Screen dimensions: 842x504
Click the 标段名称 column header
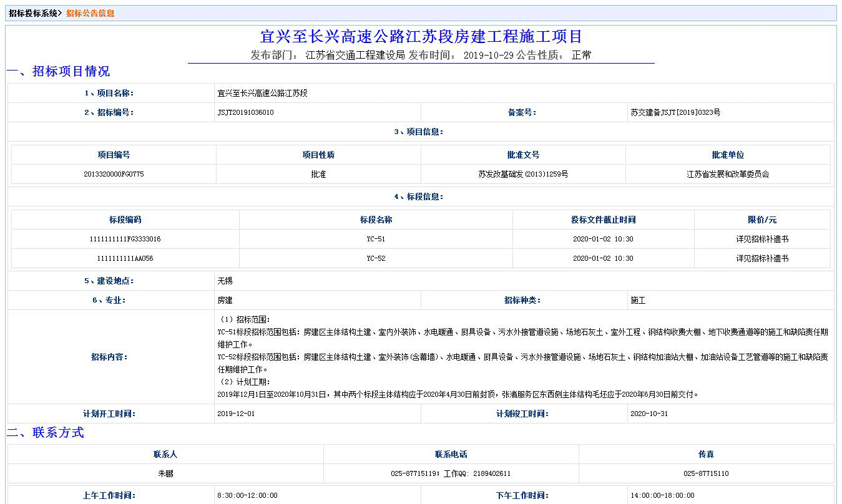[x=376, y=220]
